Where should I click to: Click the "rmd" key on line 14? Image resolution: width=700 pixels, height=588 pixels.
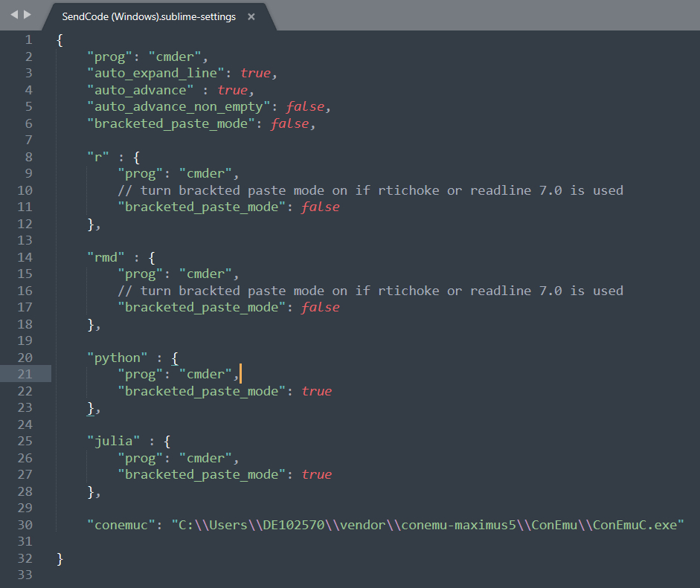click(106, 257)
